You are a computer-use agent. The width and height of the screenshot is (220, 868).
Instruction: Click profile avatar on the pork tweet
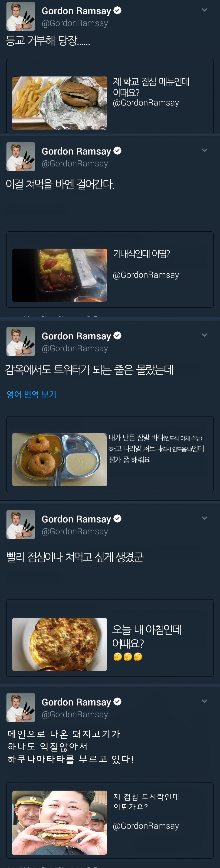click(x=21, y=708)
